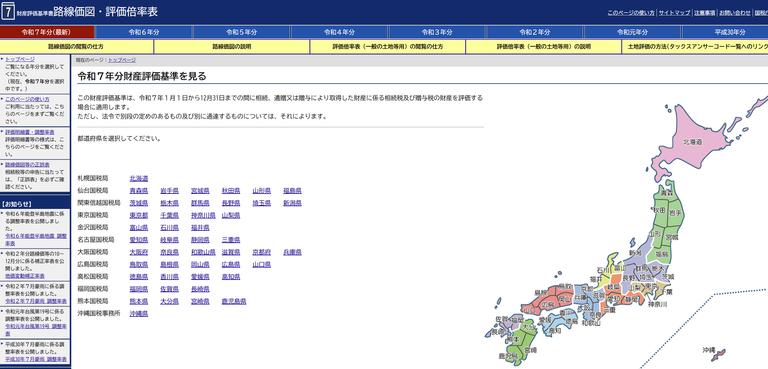Choose the 香川県 link
768x369 pixels.
169,277
